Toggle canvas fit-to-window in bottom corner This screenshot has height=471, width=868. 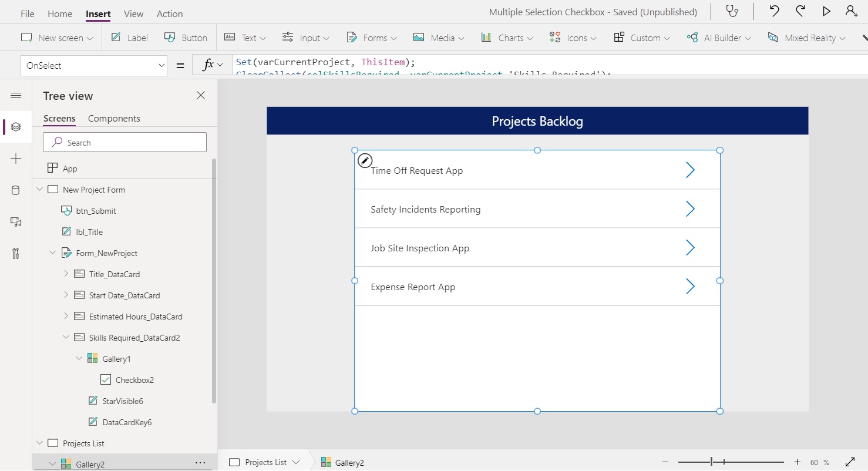tap(850, 462)
